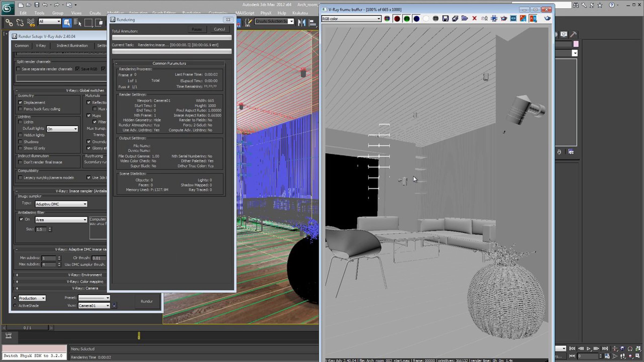Open the Help question mark icon

(612, 5)
